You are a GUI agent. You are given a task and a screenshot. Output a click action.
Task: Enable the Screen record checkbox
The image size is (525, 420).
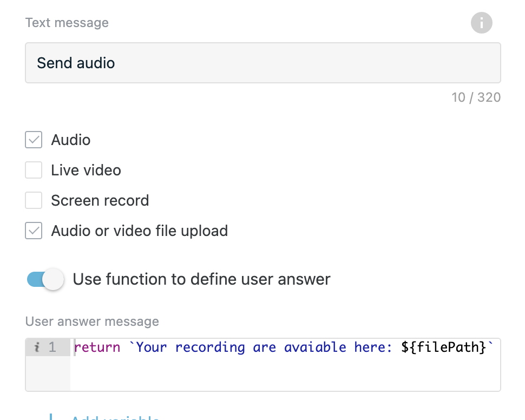[x=34, y=200]
